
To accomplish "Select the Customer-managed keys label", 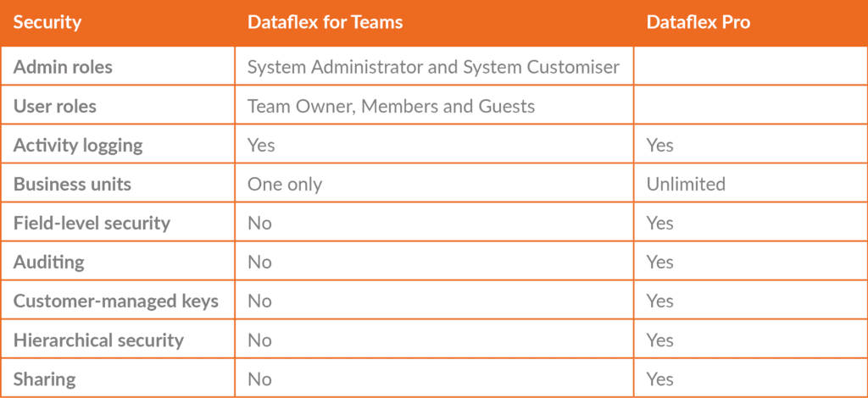I will 115,301.
